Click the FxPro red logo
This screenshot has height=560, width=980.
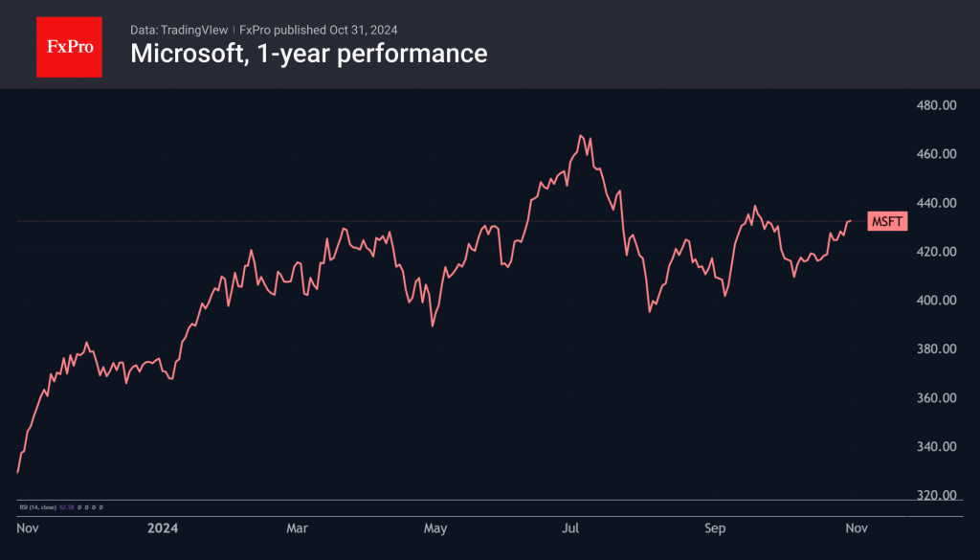[69, 45]
